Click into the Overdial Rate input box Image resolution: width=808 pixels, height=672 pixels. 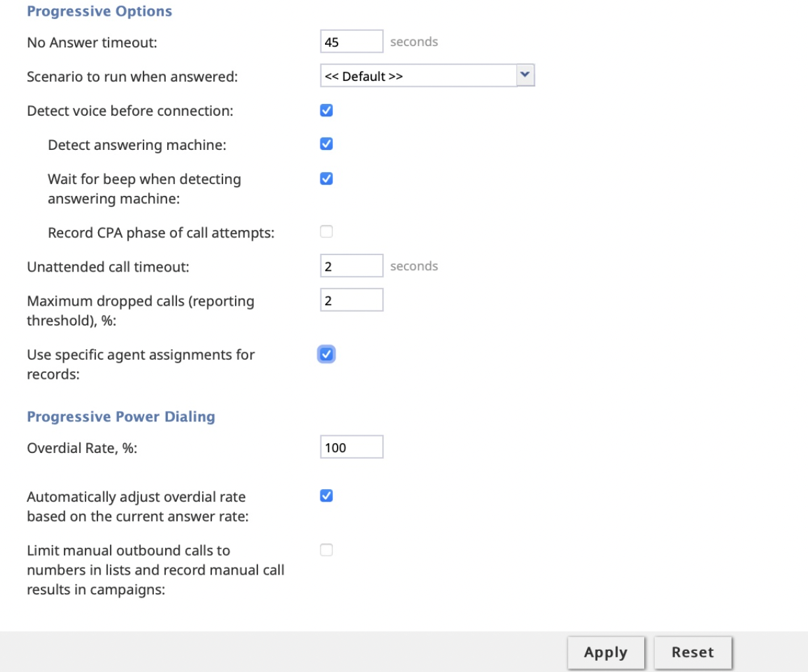(x=351, y=447)
